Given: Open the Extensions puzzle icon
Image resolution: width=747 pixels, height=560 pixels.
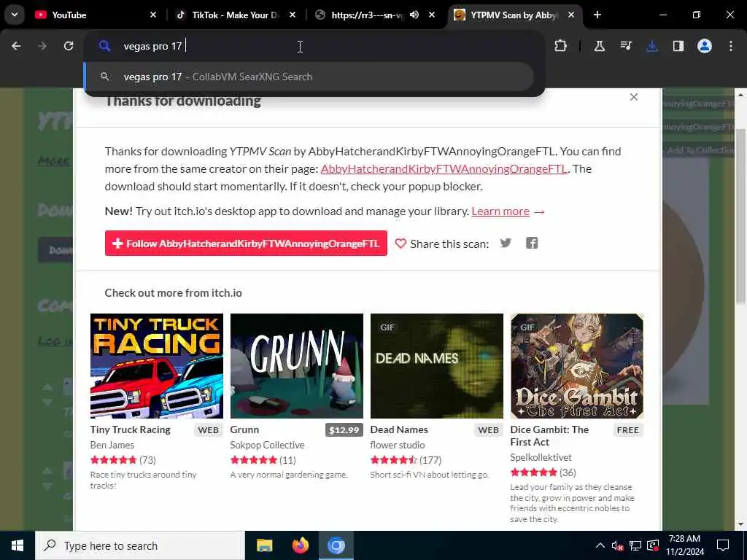Looking at the screenshot, I should pyautogui.click(x=561, y=46).
